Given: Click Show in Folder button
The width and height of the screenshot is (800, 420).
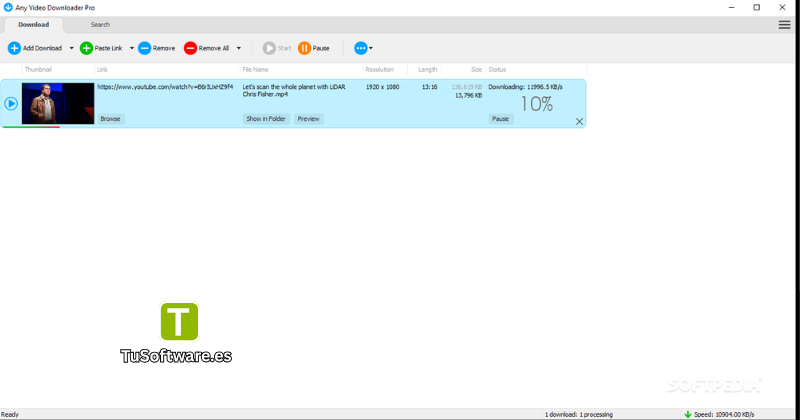Looking at the screenshot, I should click(266, 118).
